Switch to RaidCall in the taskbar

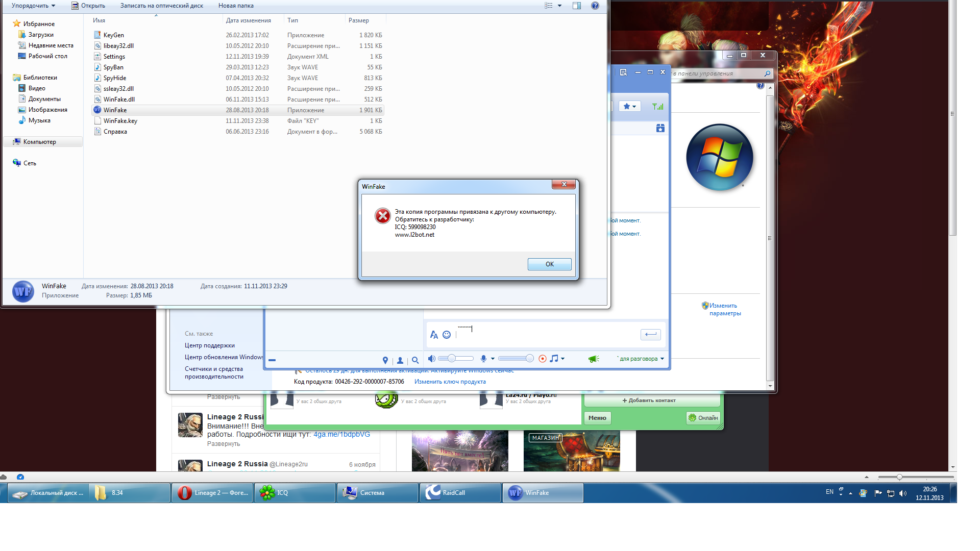460,493
